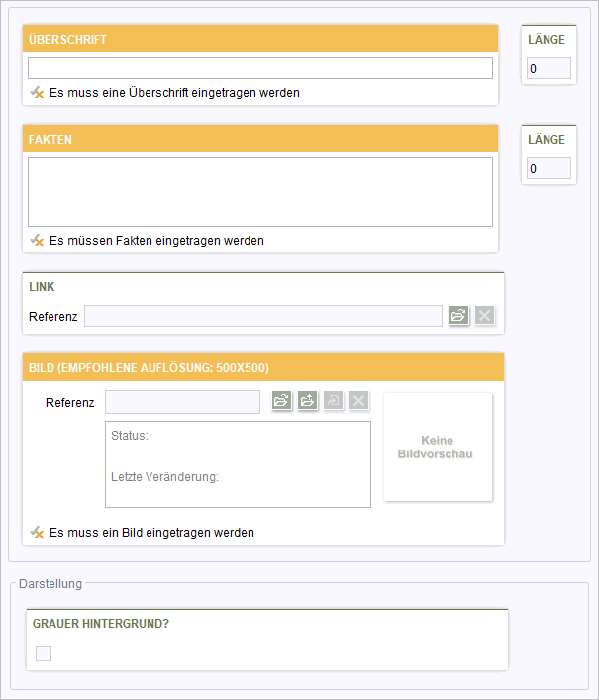Remove the Bild reference with X icon
Viewport: 599px width, 700px height.
[359, 400]
